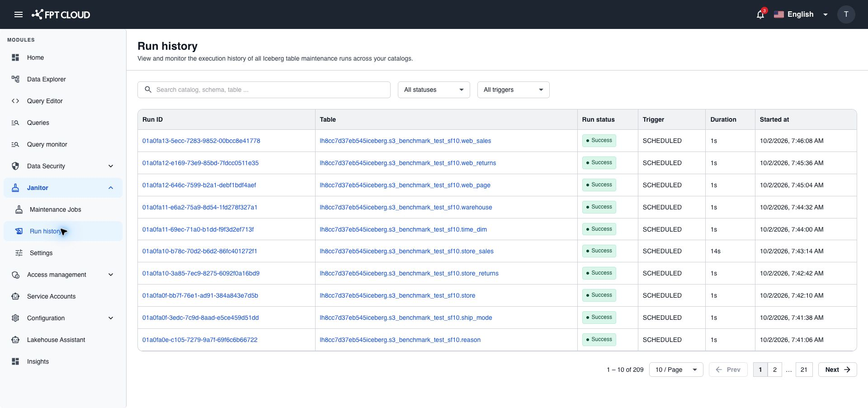This screenshot has height=408, width=868.
Task: Click the Insights icon
Action: click(15, 361)
